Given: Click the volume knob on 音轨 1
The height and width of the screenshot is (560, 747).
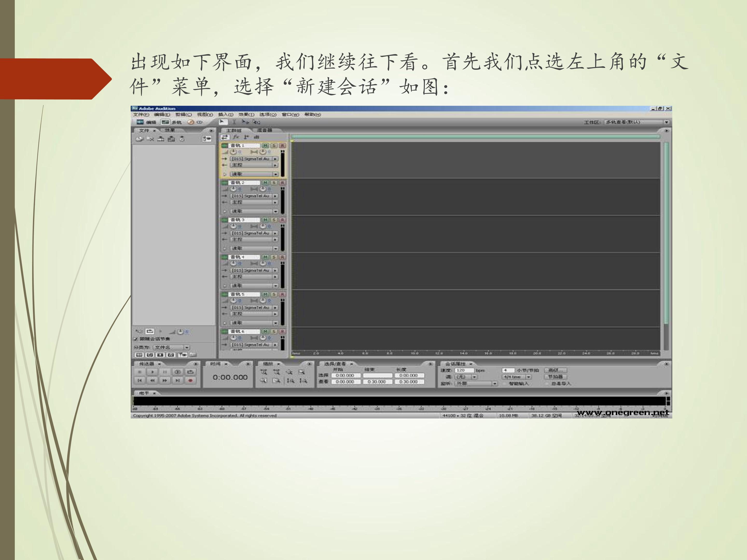Looking at the screenshot, I should (233, 152).
